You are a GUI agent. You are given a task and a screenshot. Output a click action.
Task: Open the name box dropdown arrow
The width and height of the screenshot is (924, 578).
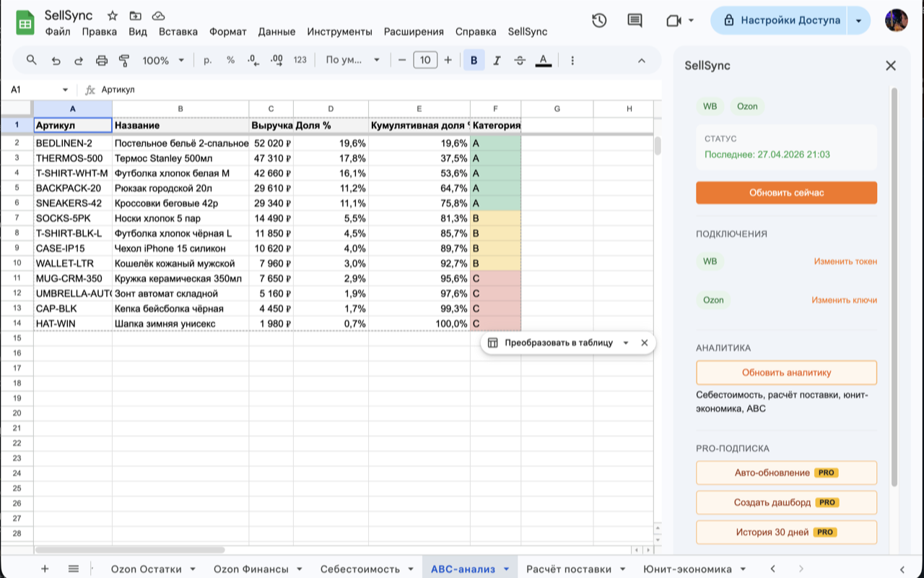tap(65, 90)
